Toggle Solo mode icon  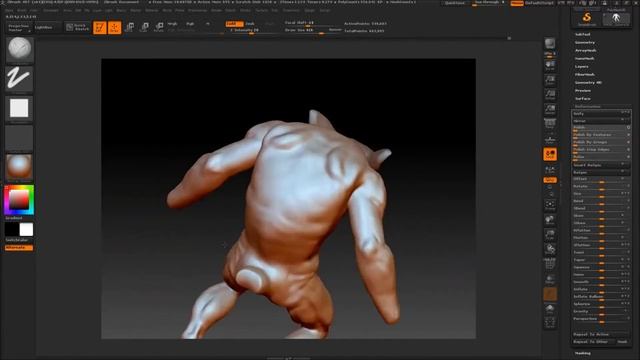tap(550, 309)
